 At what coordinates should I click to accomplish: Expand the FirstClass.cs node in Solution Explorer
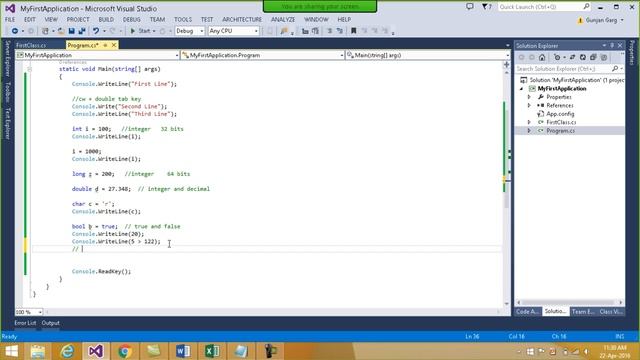coord(529,122)
